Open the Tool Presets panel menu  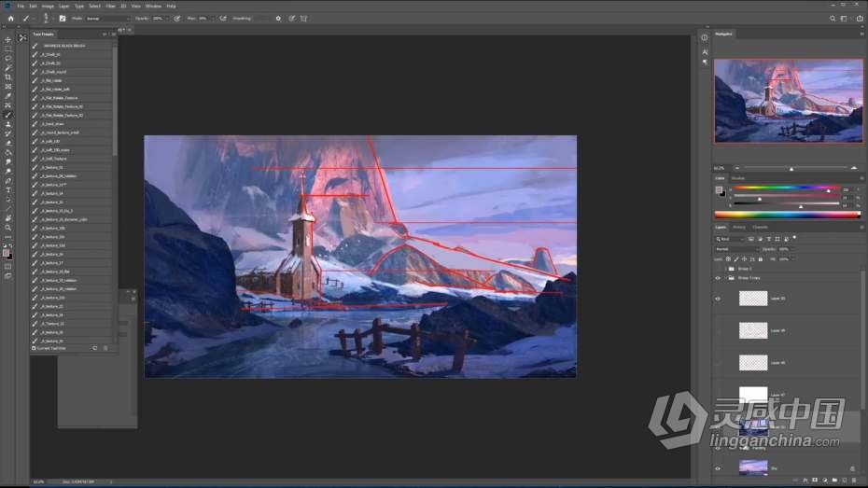[114, 35]
